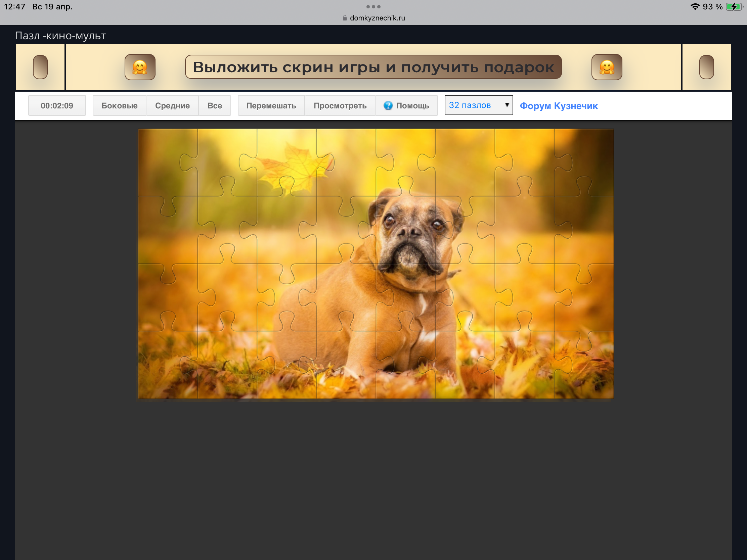Tap the three dots at top center
The image size is (747, 560).
coord(373,7)
